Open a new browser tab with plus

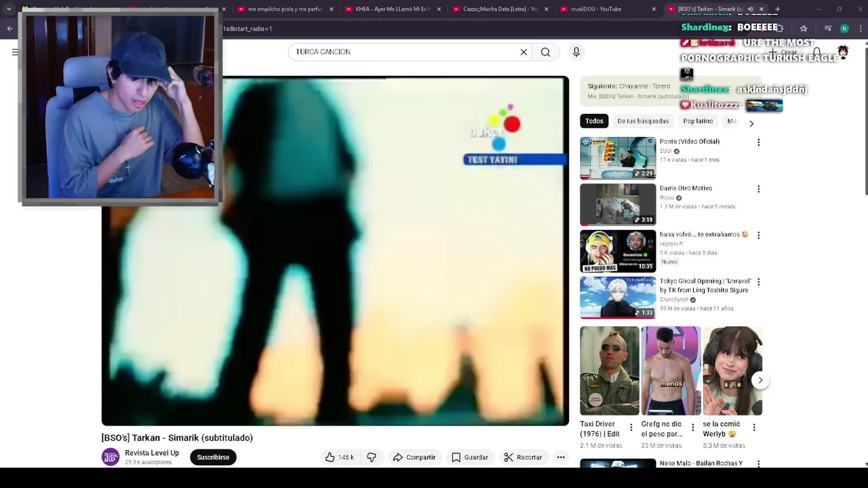pos(777,9)
